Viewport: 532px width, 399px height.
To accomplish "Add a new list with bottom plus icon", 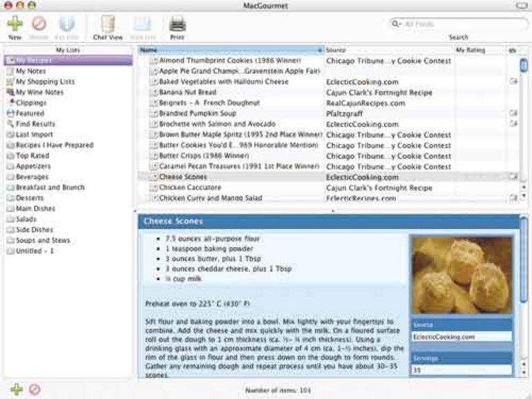I will click(17, 389).
